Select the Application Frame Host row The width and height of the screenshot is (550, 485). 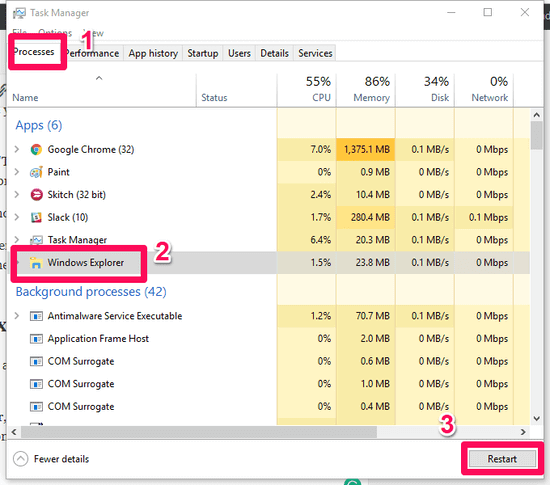[x=268, y=339]
